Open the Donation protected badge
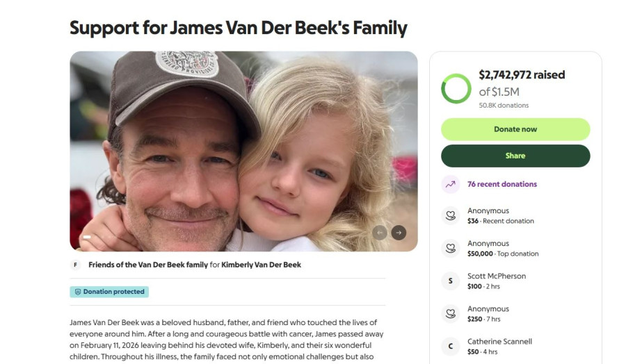This screenshot has width=626, height=364. coord(109,292)
